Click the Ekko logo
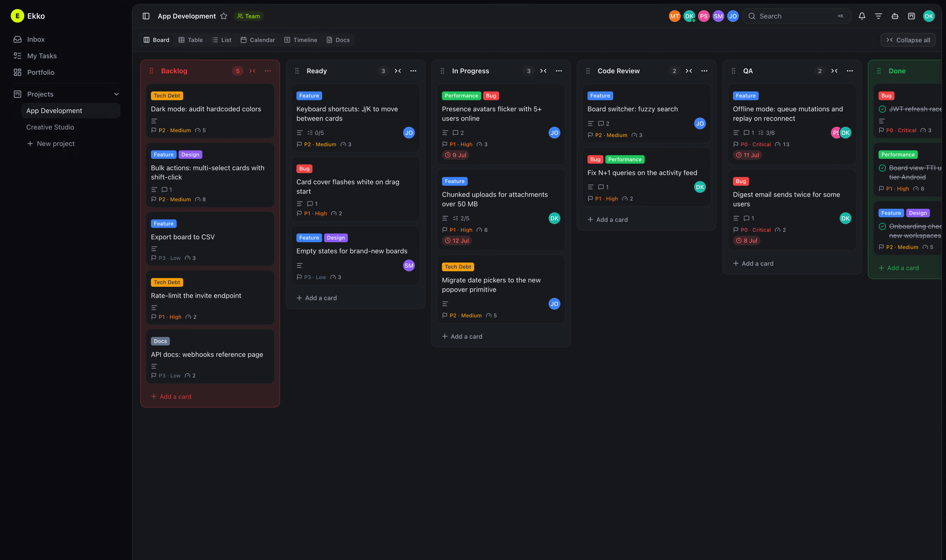The image size is (946, 560). [x=17, y=16]
